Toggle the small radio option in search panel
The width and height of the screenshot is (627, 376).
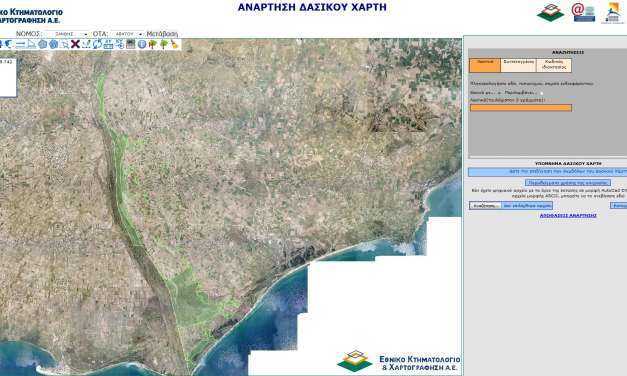pyautogui.click(x=542, y=93)
